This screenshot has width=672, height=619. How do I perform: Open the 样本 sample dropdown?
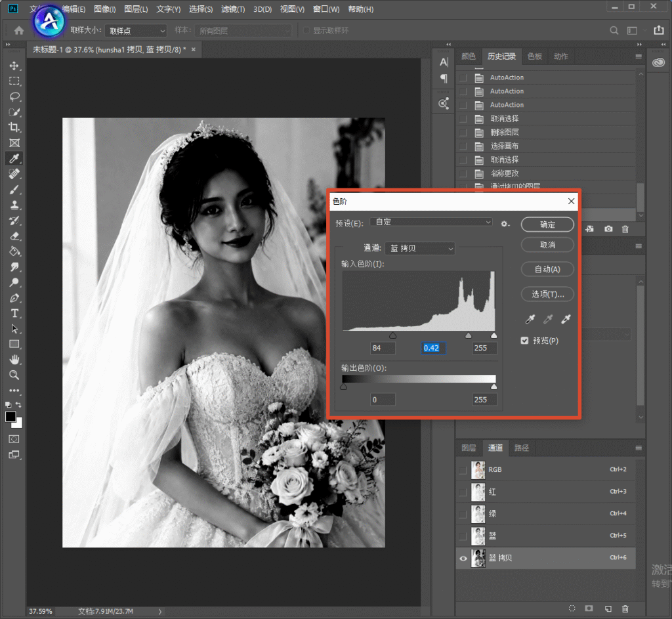coord(243,31)
